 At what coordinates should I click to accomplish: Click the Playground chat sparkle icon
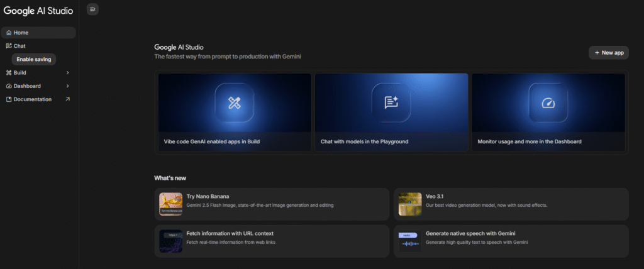point(391,103)
